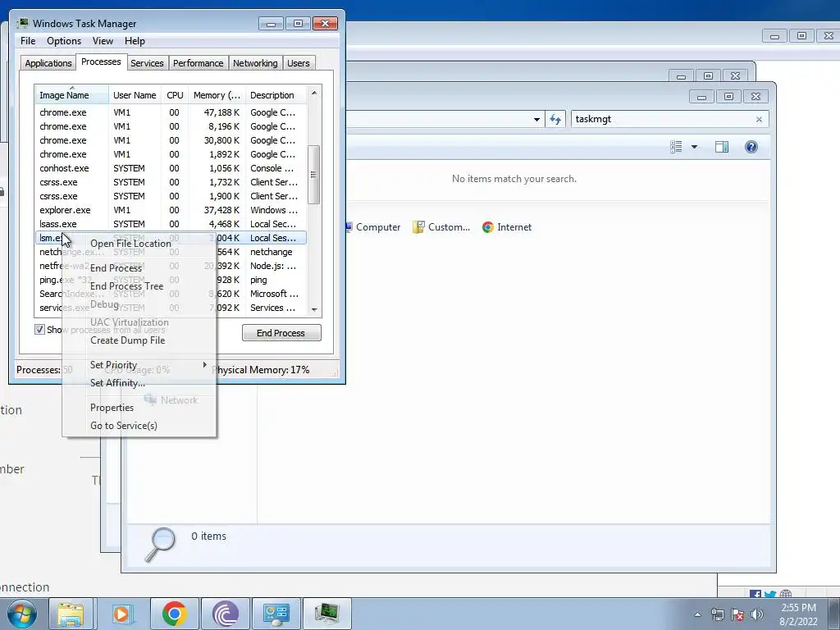840x630 pixels.
Task: Search again on the Internet
Action: (507, 227)
